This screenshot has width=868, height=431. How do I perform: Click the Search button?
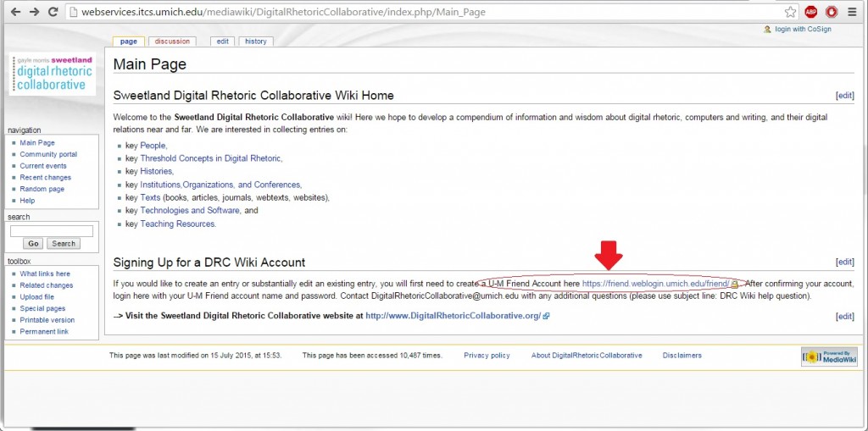(64, 243)
